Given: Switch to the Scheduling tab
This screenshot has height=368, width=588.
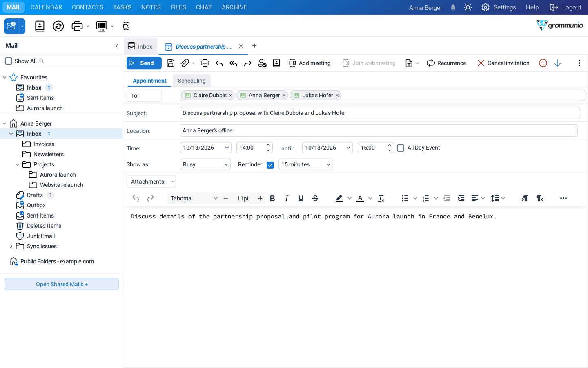Looking at the screenshot, I should (x=192, y=81).
